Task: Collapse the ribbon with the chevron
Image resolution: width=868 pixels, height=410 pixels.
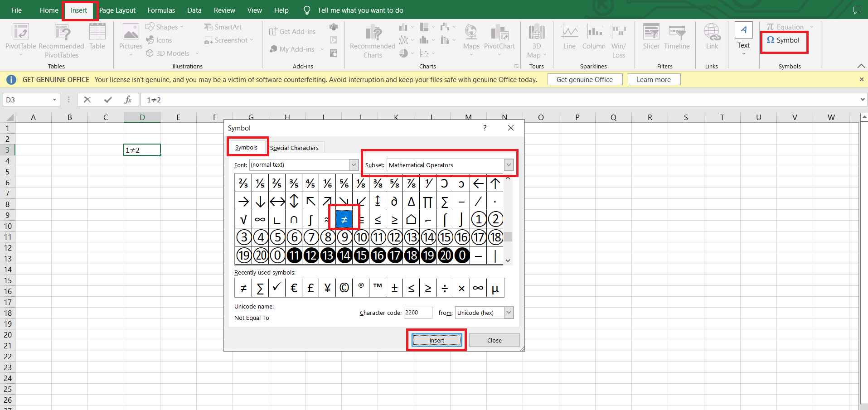Action: coord(861,66)
